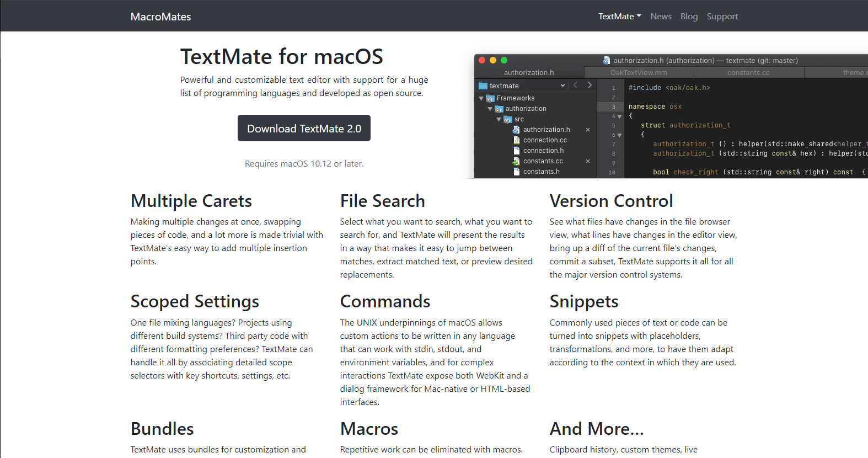Open the Support page
Viewport: 868px width, 458px height.
(722, 17)
